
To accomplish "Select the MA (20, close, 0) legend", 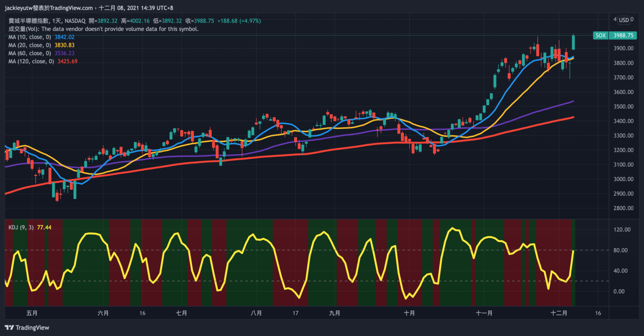I will [x=30, y=45].
